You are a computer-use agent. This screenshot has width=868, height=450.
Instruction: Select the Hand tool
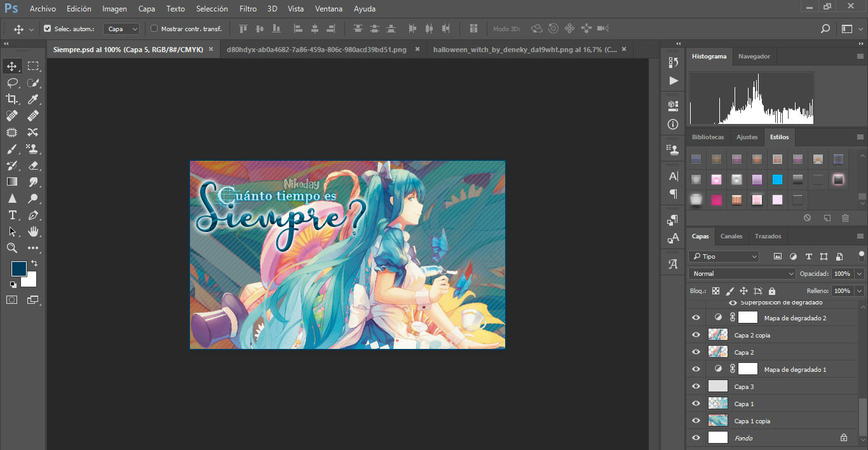[33, 231]
